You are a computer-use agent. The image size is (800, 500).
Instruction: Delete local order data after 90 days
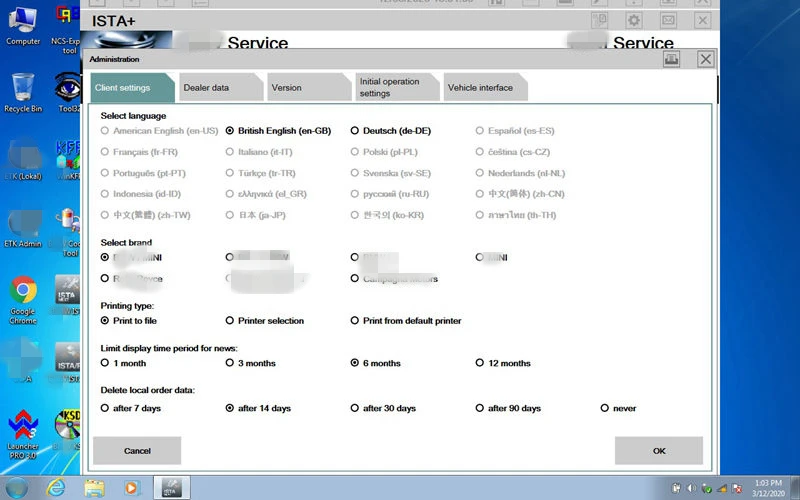coord(508,408)
